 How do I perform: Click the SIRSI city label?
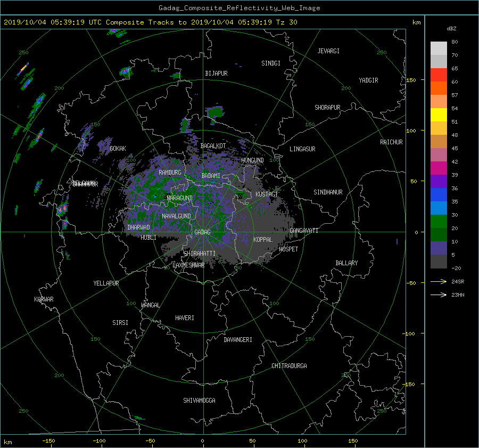[120, 323]
